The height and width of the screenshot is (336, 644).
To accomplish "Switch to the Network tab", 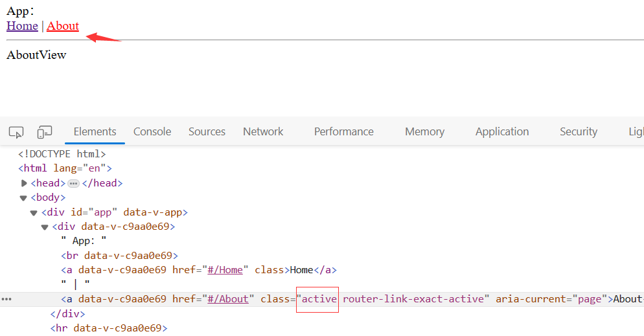I will pos(263,131).
